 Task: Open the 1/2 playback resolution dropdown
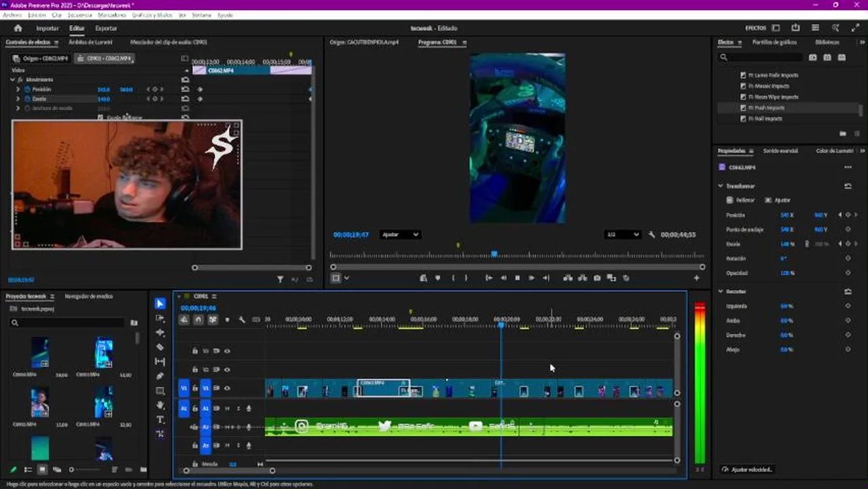(622, 234)
